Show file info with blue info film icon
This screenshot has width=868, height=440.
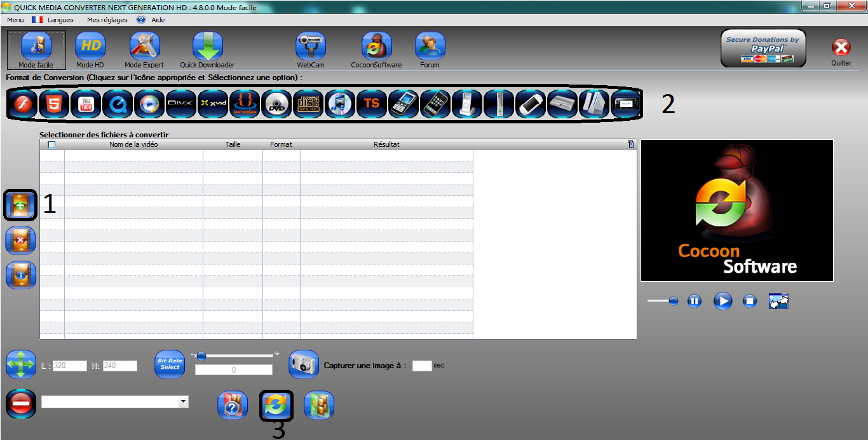[x=20, y=275]
